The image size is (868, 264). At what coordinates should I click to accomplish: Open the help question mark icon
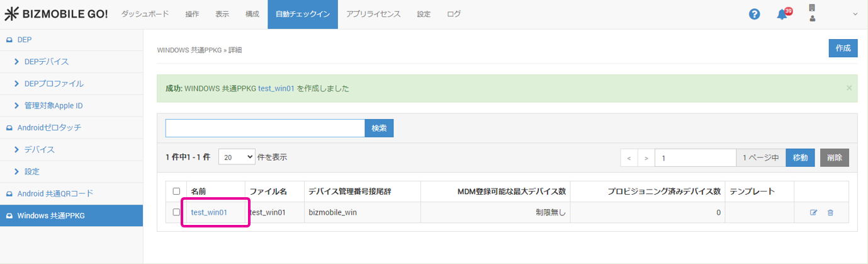pyautogui.click(x=754, y=14)
